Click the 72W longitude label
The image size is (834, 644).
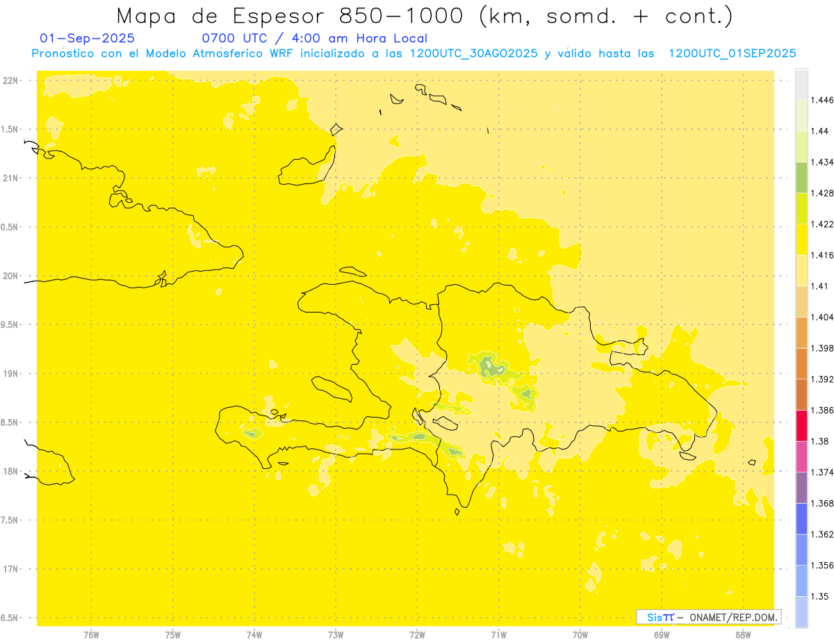pos(417,635)
